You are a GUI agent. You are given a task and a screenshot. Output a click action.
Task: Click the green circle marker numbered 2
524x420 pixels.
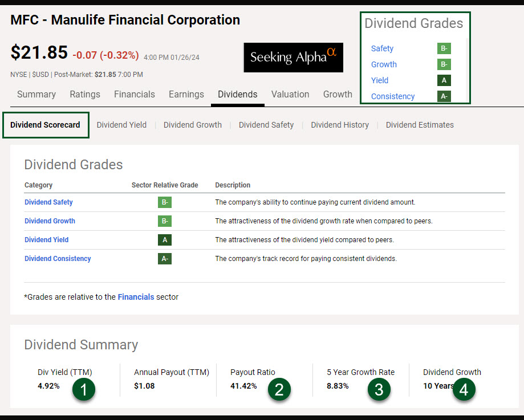point(279,389)
